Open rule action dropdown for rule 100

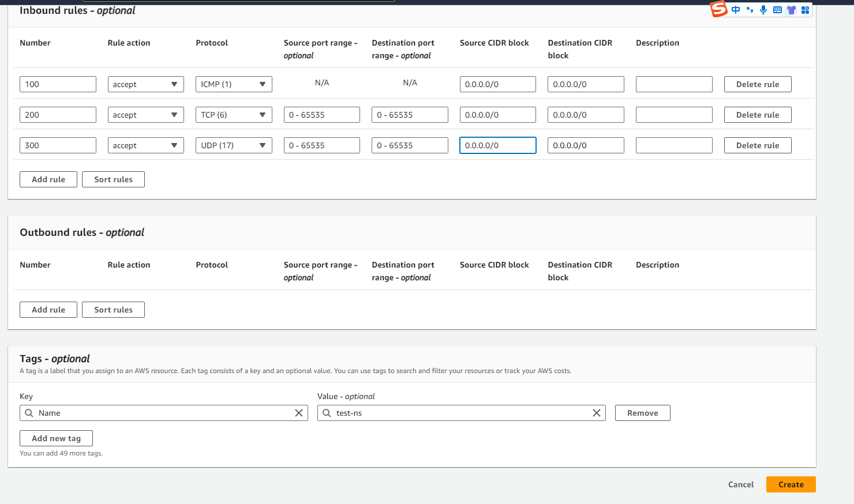click(145, 84)
